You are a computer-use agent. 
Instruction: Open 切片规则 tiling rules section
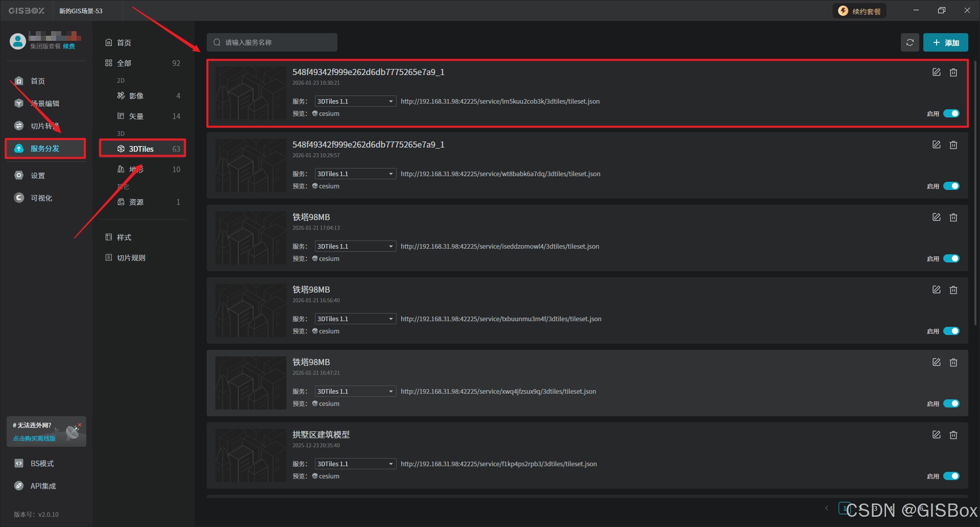[x=131, y=257]
